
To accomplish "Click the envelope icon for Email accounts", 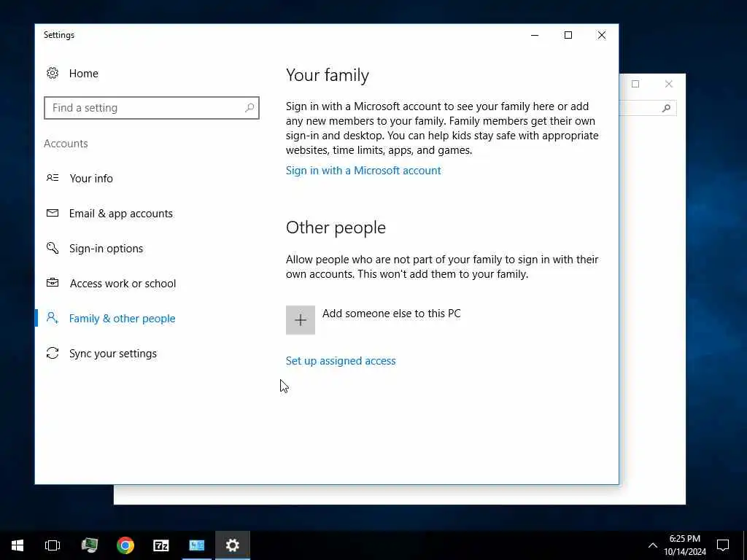I will [53, 213].
